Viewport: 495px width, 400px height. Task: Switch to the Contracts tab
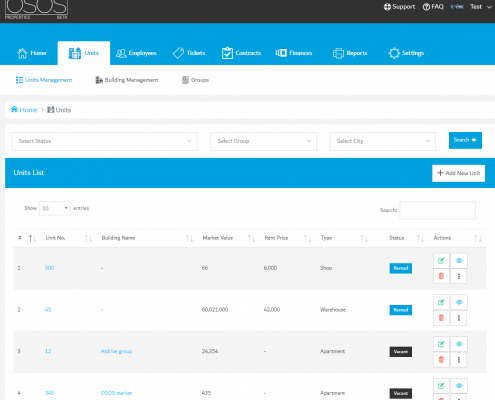[241, 53]
